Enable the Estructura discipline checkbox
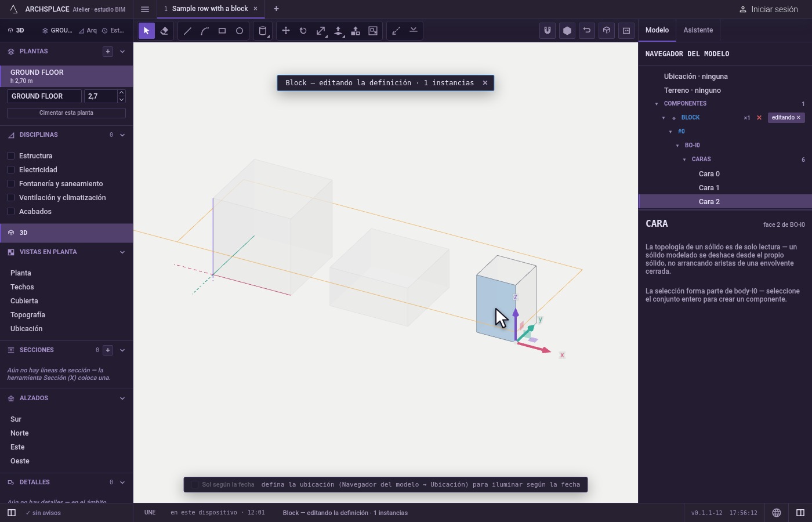 10,156
